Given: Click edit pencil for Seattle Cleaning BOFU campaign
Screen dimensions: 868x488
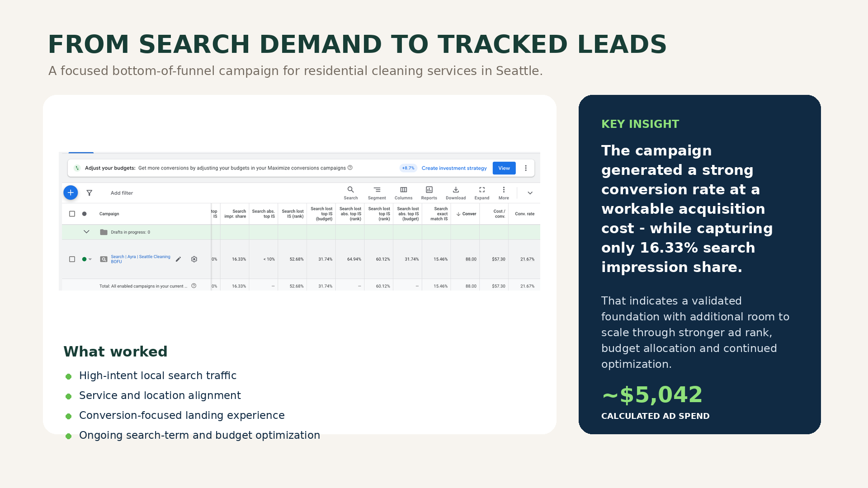Looking at the screenshot, I should coord(179,259).
